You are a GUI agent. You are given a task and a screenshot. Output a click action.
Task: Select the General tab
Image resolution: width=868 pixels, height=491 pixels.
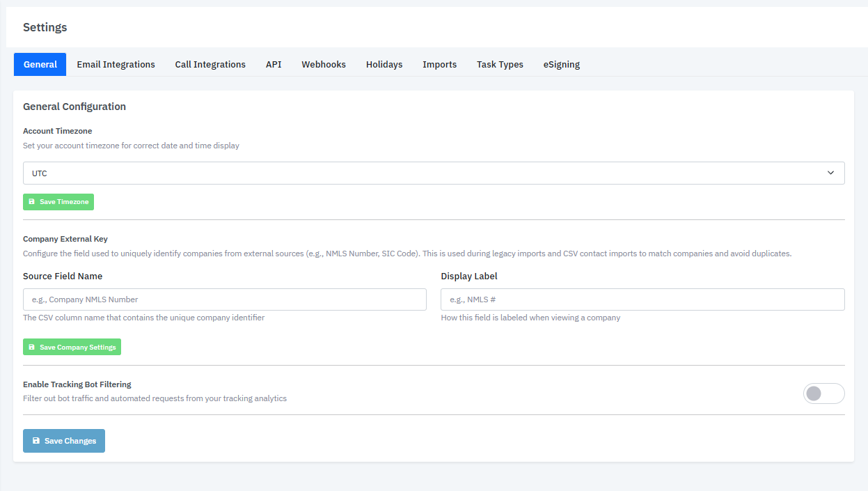[x=40, y=64]
